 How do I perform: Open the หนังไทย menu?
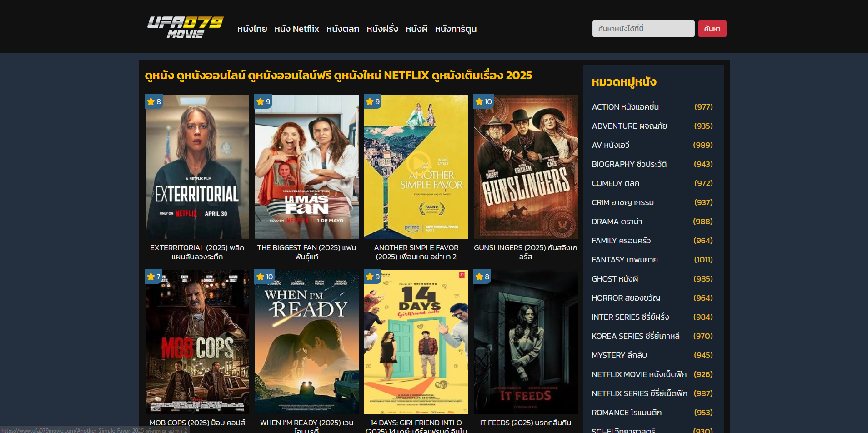[252, 29]
